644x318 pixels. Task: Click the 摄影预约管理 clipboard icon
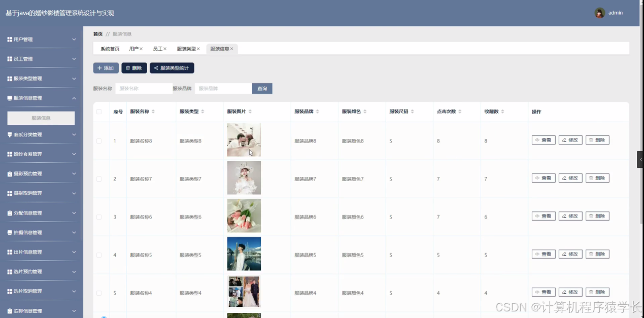coord(10,174)
